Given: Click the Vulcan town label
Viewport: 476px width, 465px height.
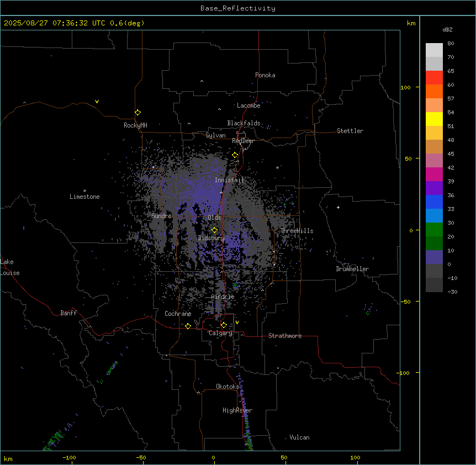Looking at the screenshot, I should 300,437.
